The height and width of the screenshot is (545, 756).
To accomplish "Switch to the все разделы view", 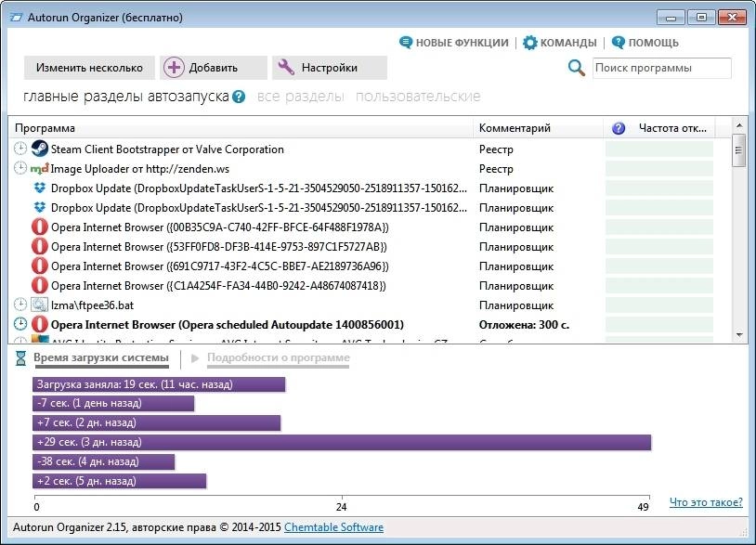I will coord(300,97).
